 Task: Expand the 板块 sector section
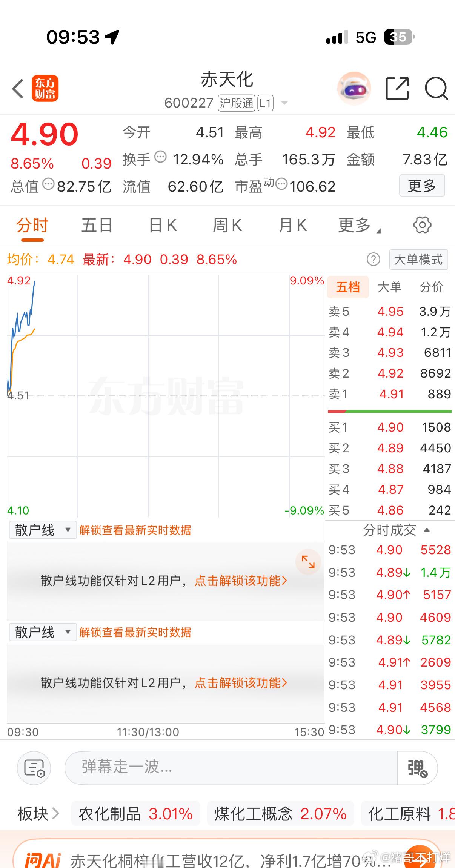[x=38, y=814]
